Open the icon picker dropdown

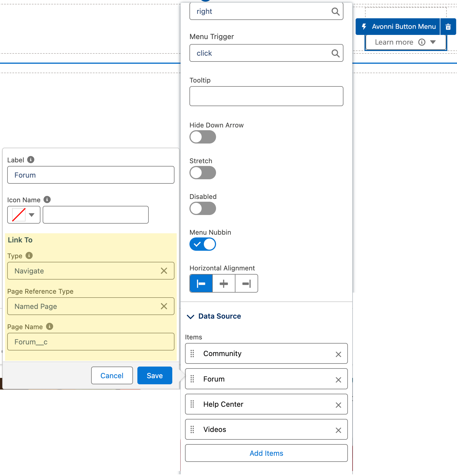click(x=24, y=215)
